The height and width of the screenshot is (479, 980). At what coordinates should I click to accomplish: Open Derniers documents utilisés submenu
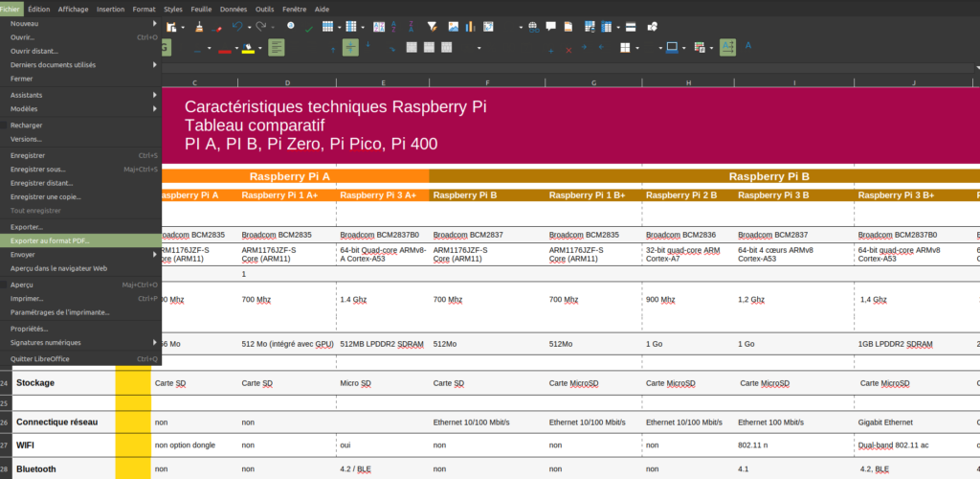pyautogui.click(x=80, y=64)
